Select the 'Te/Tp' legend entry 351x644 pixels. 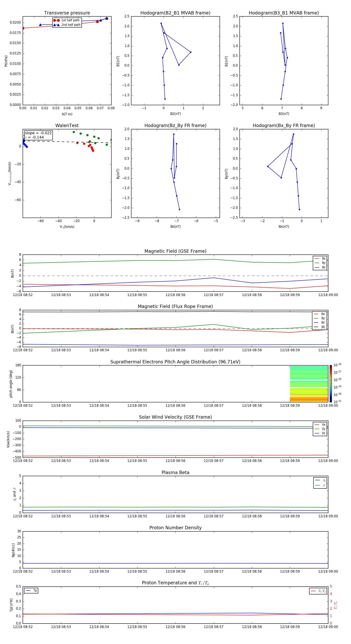point(318,591)
